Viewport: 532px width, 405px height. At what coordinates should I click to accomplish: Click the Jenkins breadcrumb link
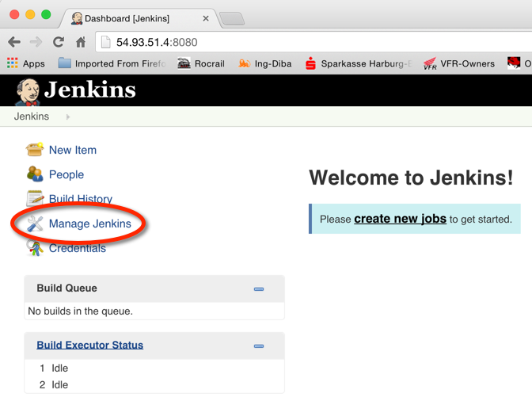pyautogui.click(x=32, y=117)
